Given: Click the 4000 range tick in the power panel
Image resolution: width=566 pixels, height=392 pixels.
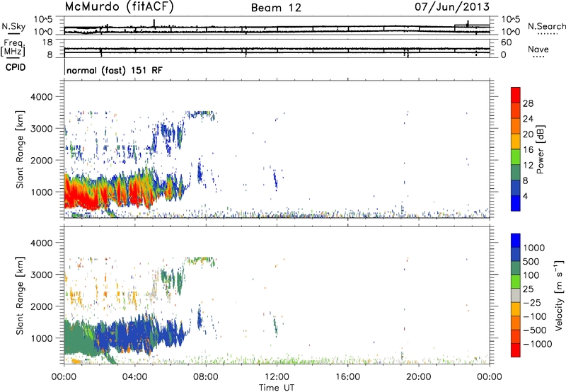Looking at the screenshot, I should [x=42, y=97].
